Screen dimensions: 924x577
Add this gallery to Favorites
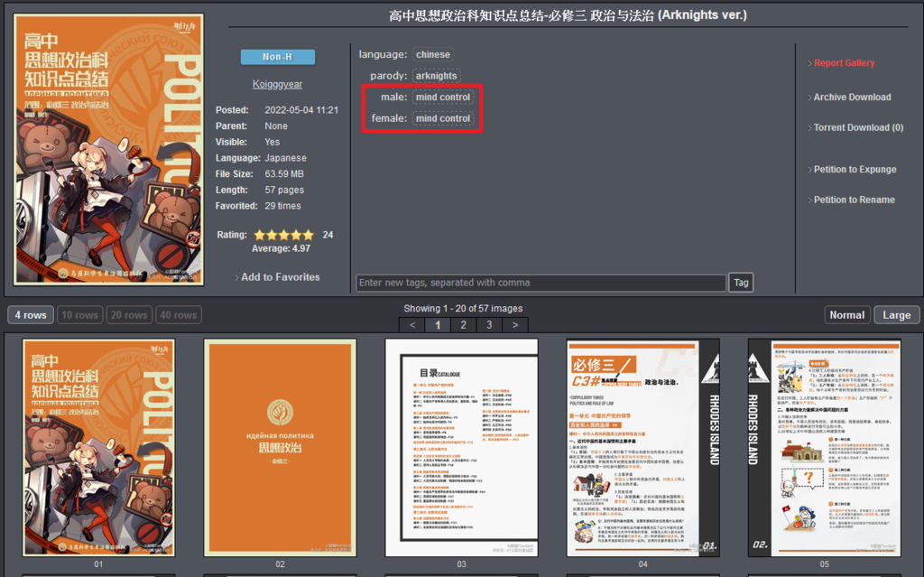[x=281, y=277]
